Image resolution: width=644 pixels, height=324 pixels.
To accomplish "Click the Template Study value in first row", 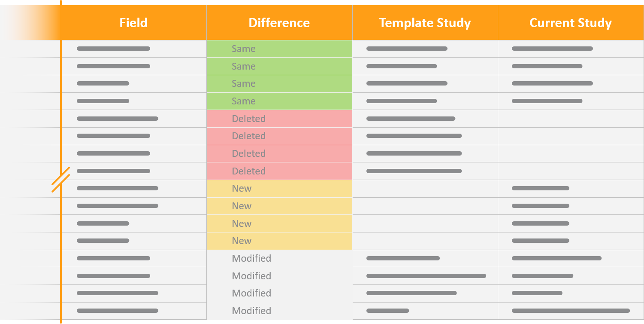I will pyautogui.click(x=407, y=49).
